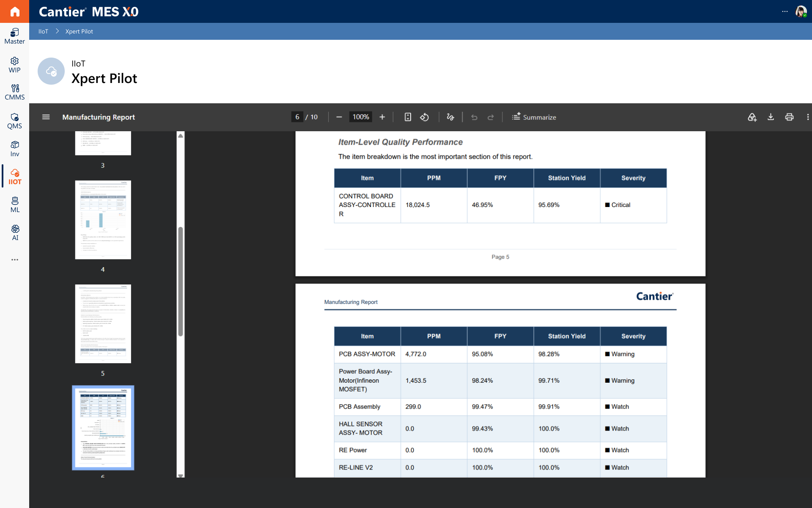Click the page number input field
Image resolution: width=812 pixels, height=508 pixels.
297,117
